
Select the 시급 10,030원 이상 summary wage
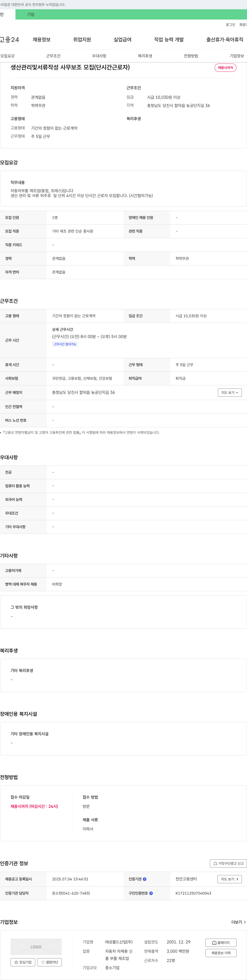click(164, 98)
